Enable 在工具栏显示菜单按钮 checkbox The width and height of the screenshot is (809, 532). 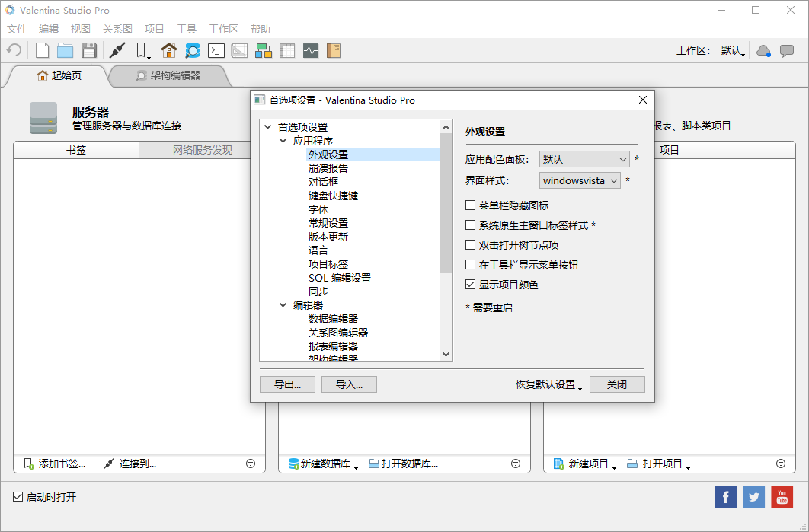click(470, 265)
